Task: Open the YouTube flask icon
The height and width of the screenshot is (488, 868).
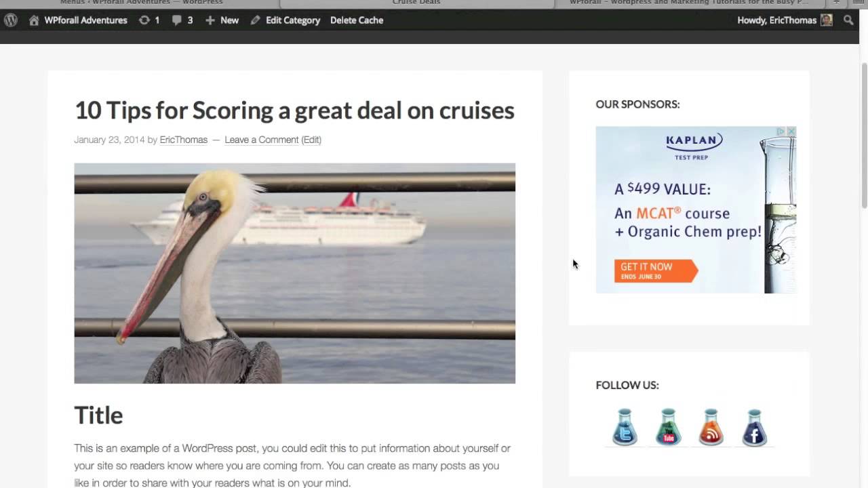Action: pyautogui.click(x=668, y=427)
